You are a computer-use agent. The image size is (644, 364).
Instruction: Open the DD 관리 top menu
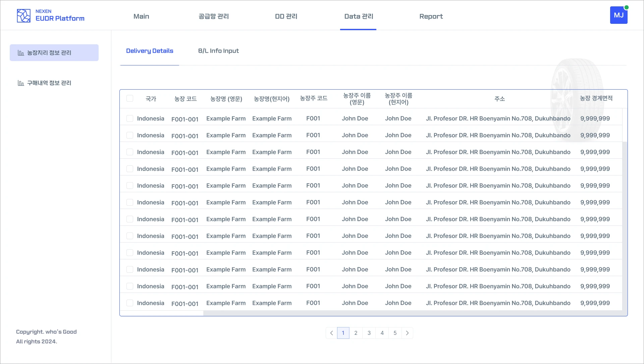pos(286,16)
